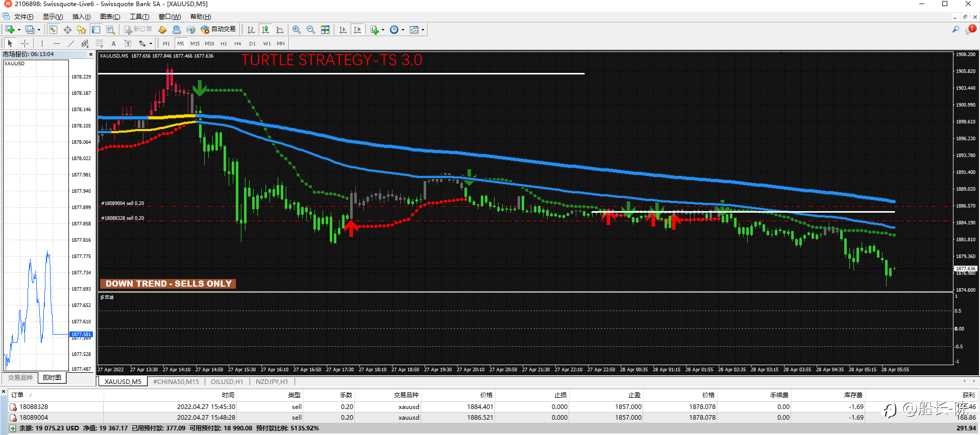Expand the new chart dropdown arrow
Screen dimensions: 980x435
[x=19, y=30]
